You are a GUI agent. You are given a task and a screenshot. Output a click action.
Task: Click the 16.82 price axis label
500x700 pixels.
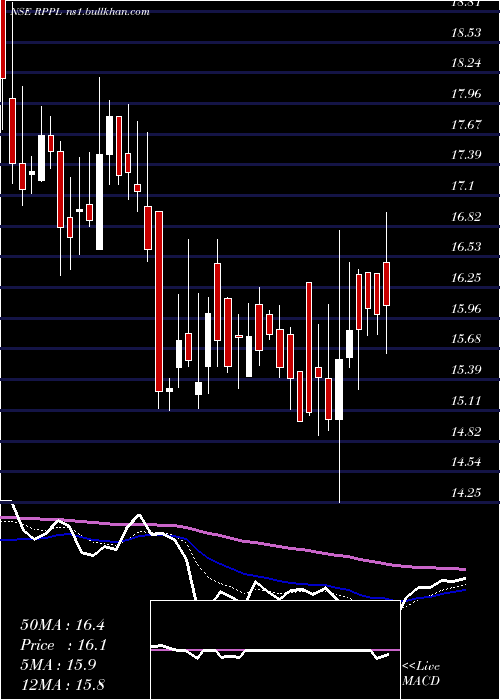[468, 217]
